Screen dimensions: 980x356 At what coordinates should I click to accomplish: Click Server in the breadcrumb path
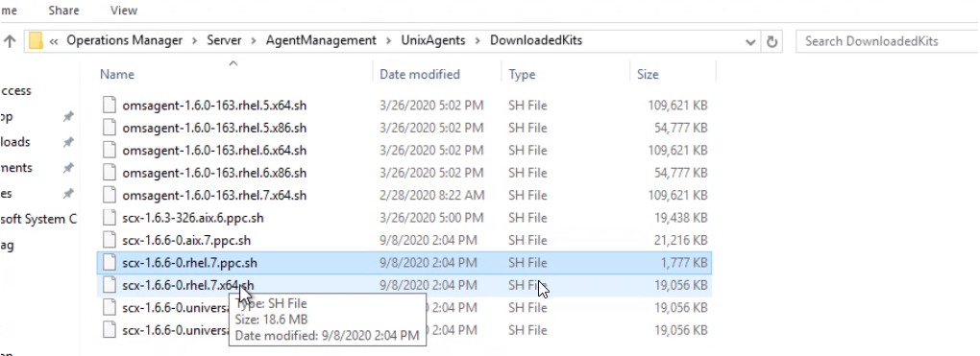(225, 40)
